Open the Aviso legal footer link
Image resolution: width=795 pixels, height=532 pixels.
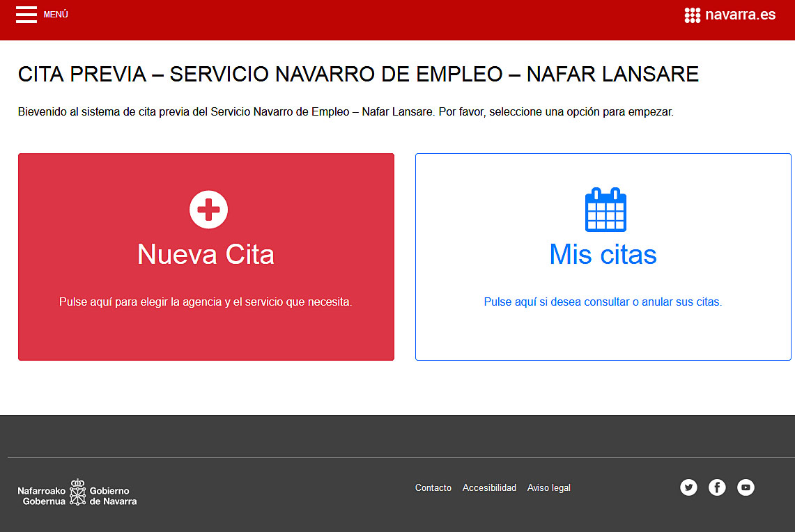(x=548, y=488)
